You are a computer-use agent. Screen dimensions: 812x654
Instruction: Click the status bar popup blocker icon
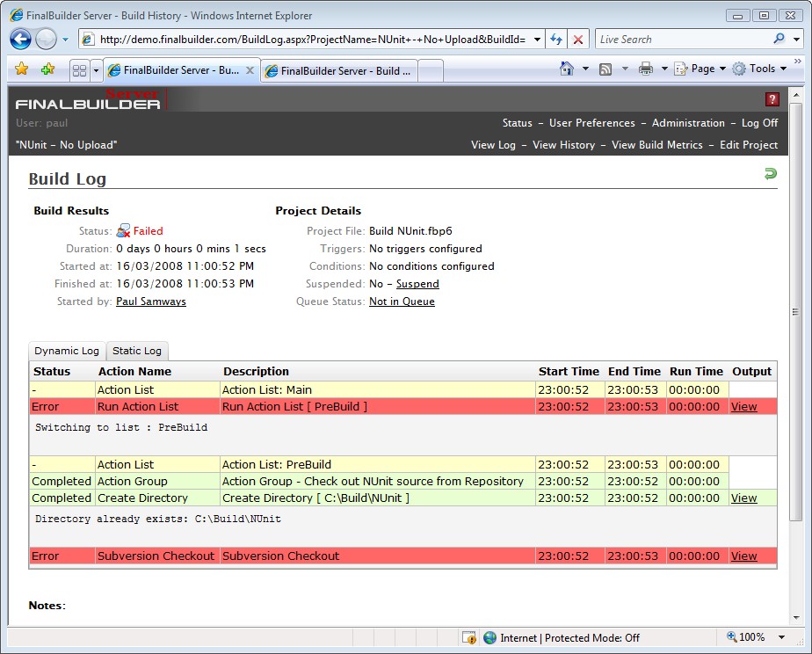coord(469,637)
